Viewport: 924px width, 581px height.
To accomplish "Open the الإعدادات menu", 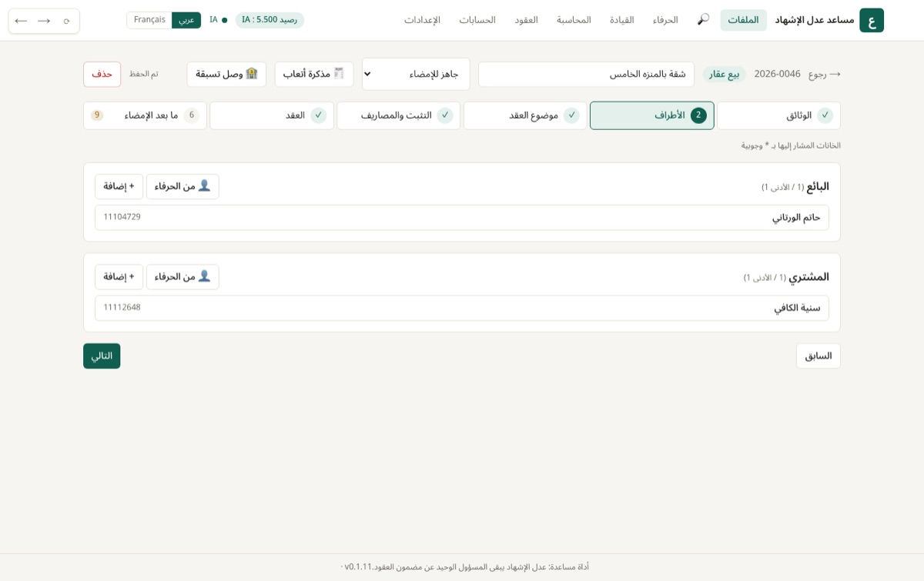I will tap(422, 20).
